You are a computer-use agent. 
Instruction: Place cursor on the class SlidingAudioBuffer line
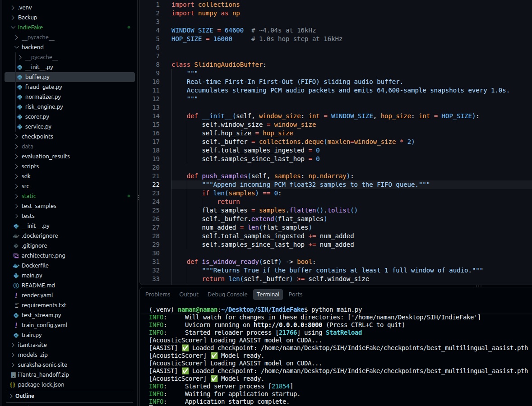(219, 65)
